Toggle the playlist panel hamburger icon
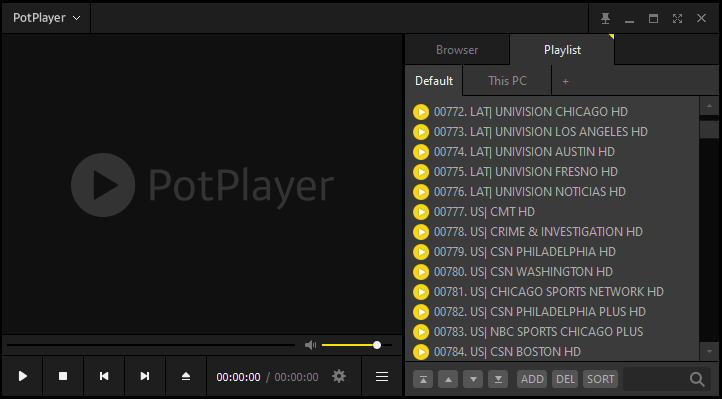Viewport: 722px width, 400px height. point(382,377)
